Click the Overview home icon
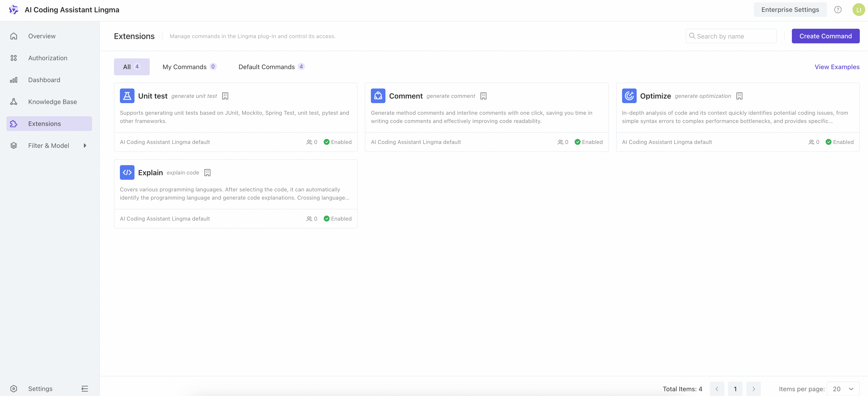The height and width of the screenshot is (396, 868). click(x=13, y=36)
